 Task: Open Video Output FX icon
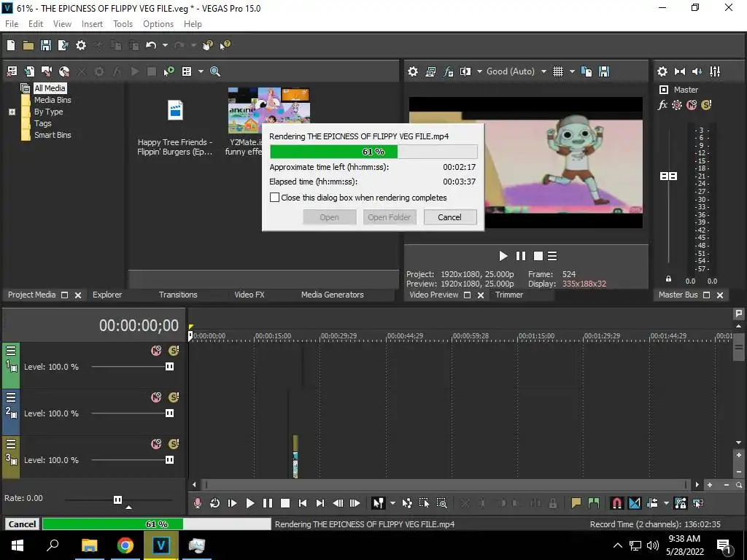[x=448, y=71]
